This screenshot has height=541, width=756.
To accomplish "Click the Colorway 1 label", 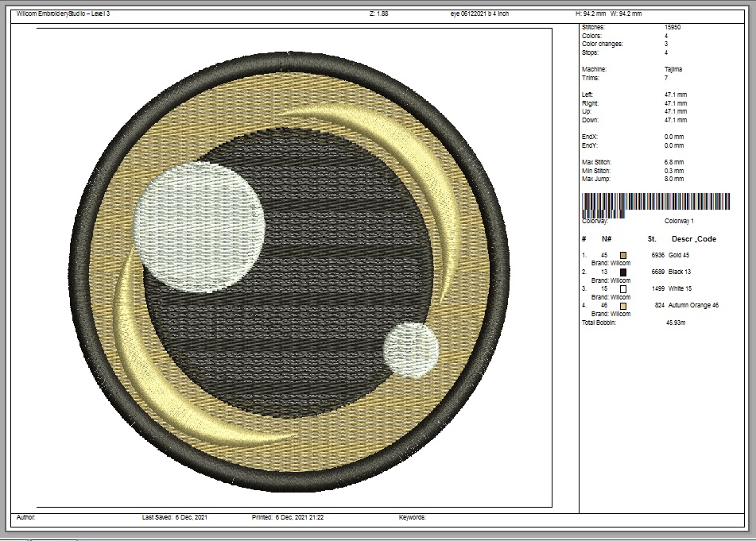I will click(x=679, y=222).
